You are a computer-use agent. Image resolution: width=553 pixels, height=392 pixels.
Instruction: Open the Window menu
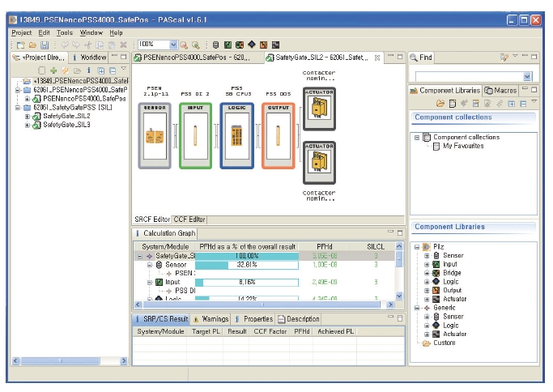click(91, 33)
